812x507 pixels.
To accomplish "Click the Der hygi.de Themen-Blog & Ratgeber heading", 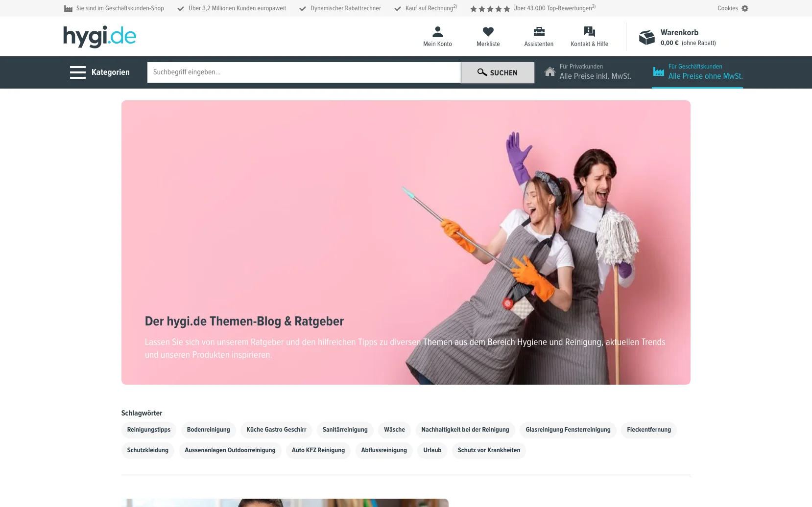I will point(244,322).
